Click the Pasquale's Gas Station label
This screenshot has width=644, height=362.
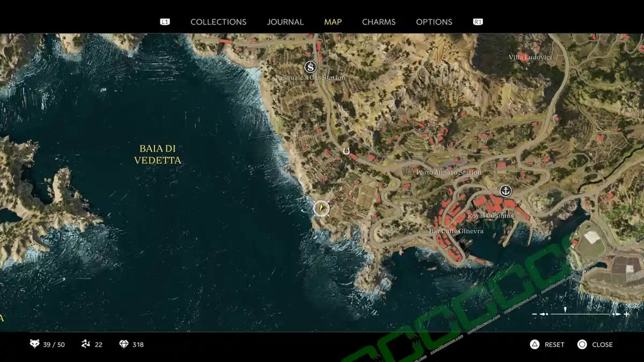[310, 78]
